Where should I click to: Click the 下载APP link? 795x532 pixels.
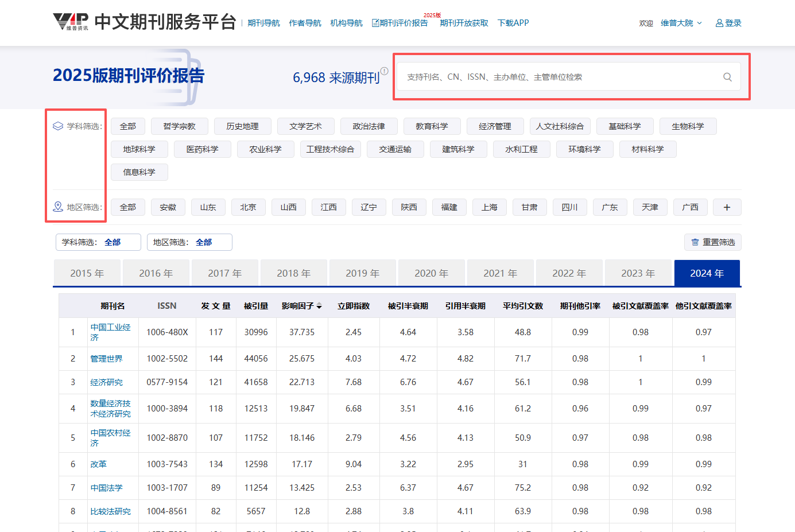513,22
